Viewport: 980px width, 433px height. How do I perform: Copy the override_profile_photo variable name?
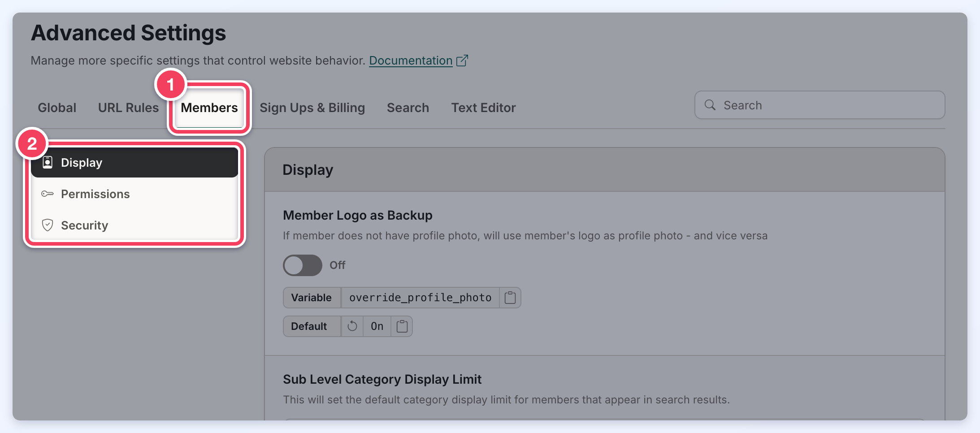pyautogui.click(x=510, y=298)
